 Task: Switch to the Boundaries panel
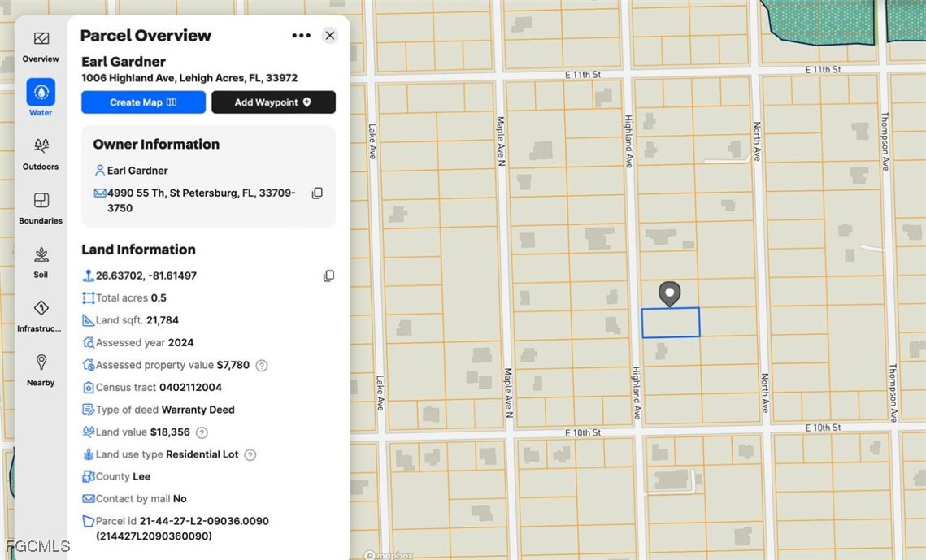click(x=41, y=207)
